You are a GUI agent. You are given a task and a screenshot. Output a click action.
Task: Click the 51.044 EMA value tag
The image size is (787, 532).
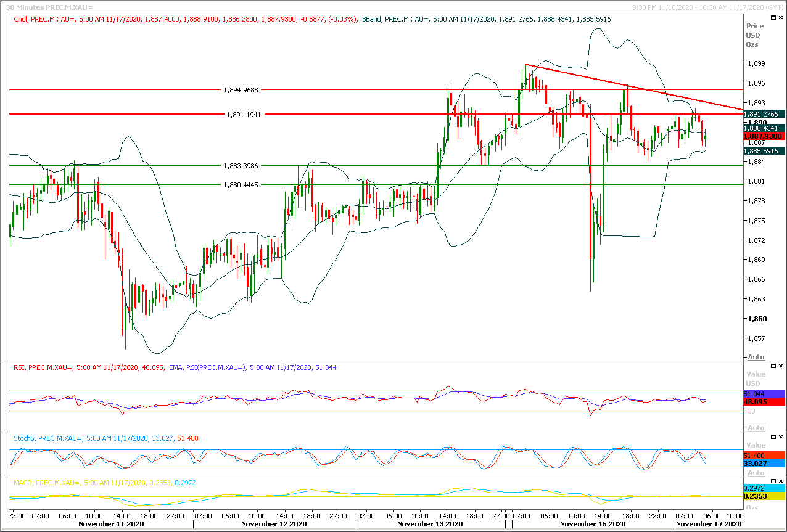click(764, 393)
